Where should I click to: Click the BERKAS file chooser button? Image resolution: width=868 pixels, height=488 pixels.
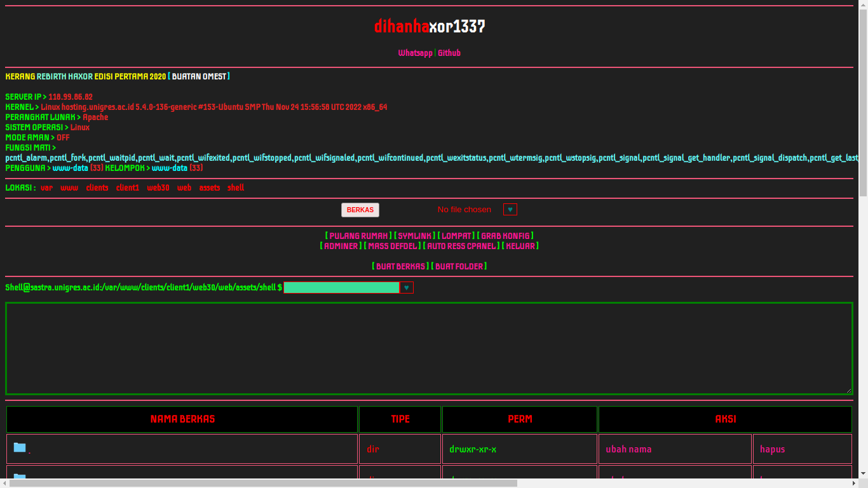point(360,210)
